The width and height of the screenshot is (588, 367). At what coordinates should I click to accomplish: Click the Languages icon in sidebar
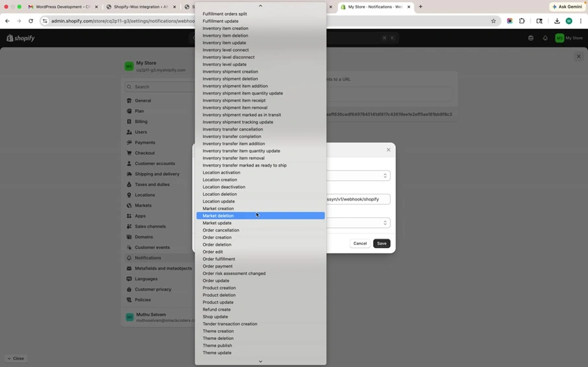tap(129, 279)
